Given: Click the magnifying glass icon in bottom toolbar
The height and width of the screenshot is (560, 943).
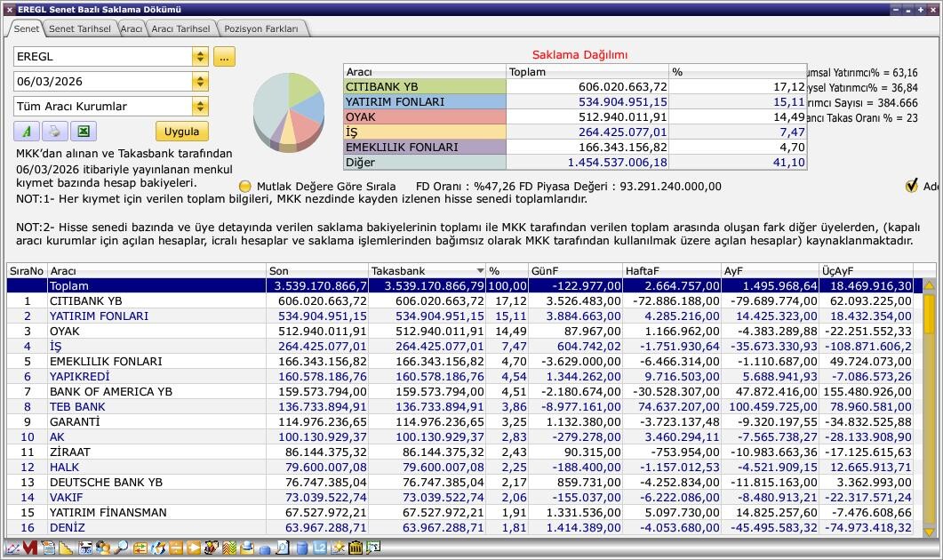Looking at the screenshot, I should click(121, 548).
